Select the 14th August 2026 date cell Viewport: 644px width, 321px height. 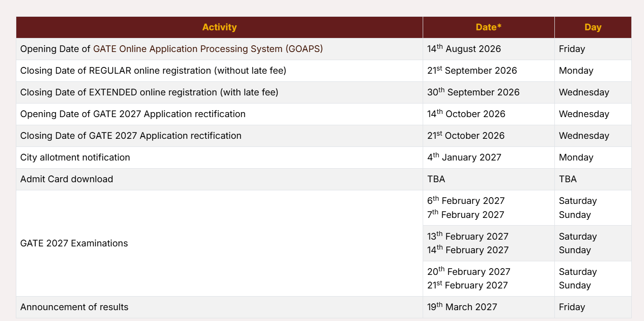click(489, 49)
